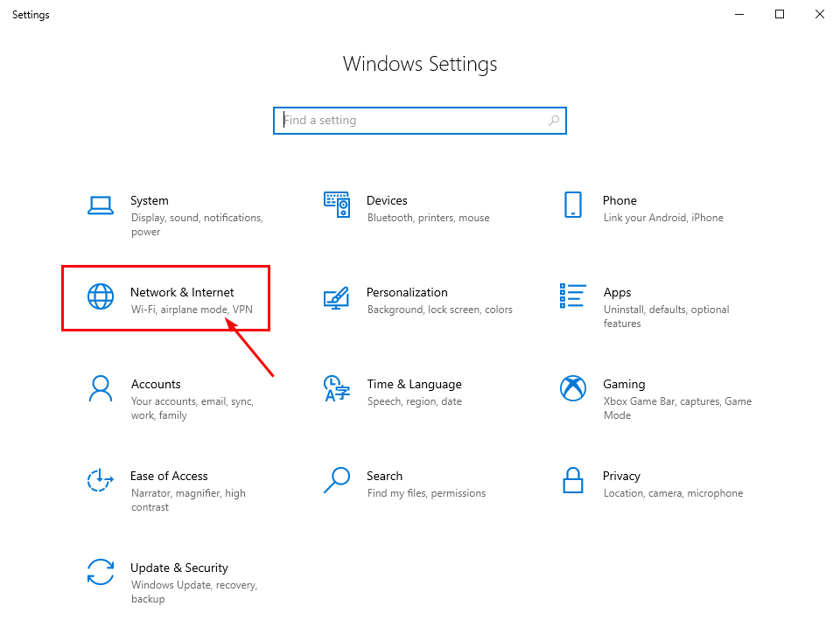
Task: Click the Time & Language icon
Action: coord(336,388)
